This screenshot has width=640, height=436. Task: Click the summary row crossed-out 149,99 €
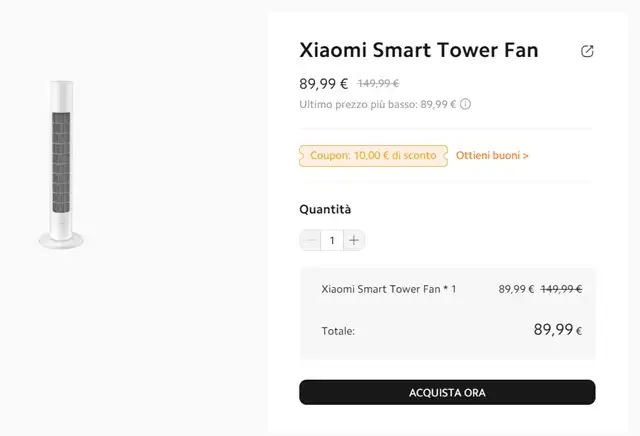[x=561, y=289]
